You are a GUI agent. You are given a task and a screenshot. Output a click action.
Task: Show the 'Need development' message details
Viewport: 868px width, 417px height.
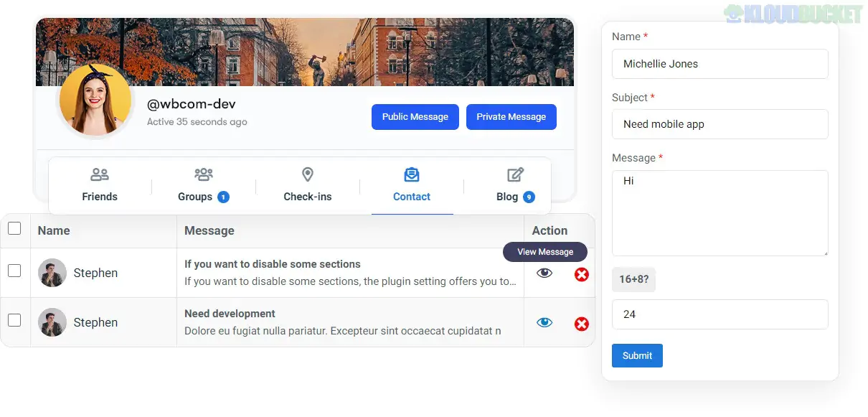click(544, 322)
